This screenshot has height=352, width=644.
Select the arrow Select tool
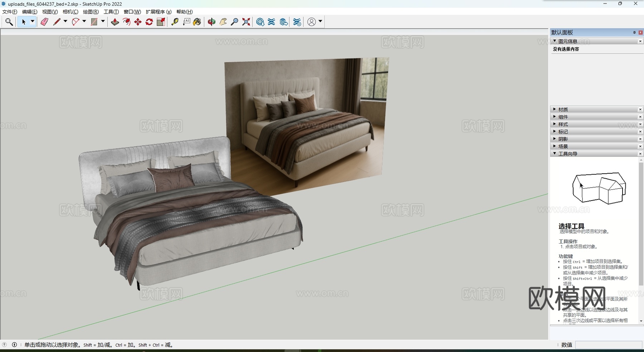tap(24, 22)
